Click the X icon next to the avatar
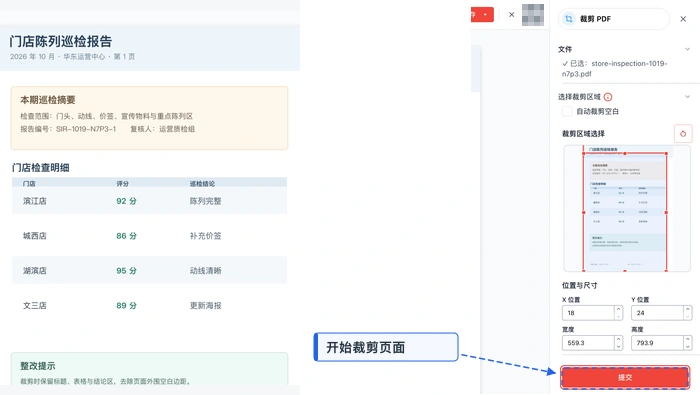 tap(512, 14)
